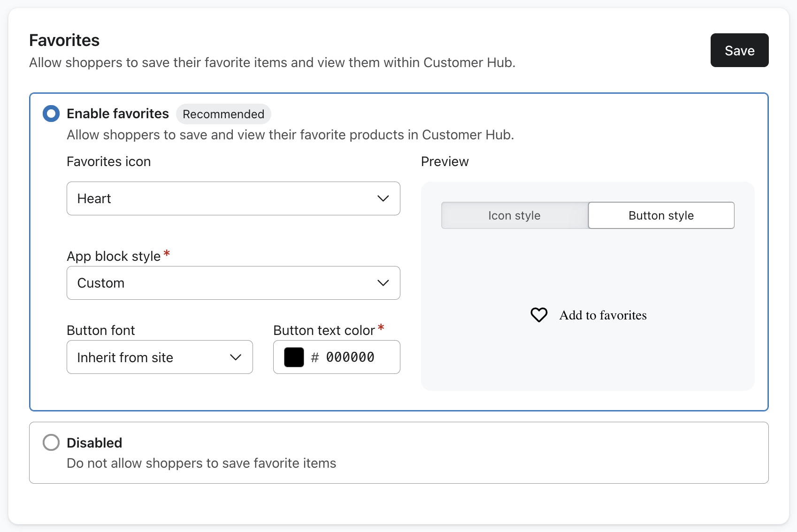Click the Add to favorites preview text

pyautogui.click(x=603, y=315)
